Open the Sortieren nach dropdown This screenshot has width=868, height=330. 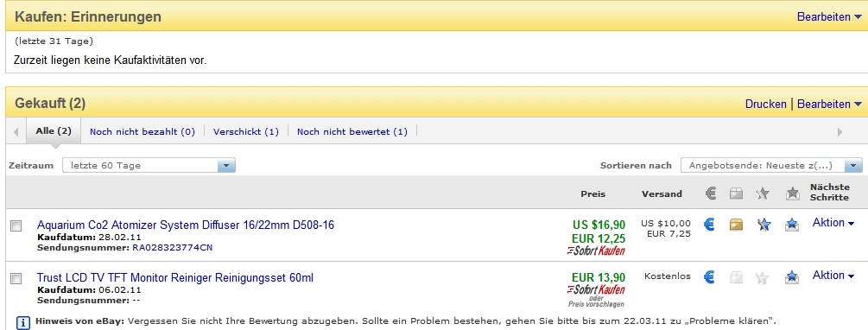pyautogui.click(x=771, y=165)
